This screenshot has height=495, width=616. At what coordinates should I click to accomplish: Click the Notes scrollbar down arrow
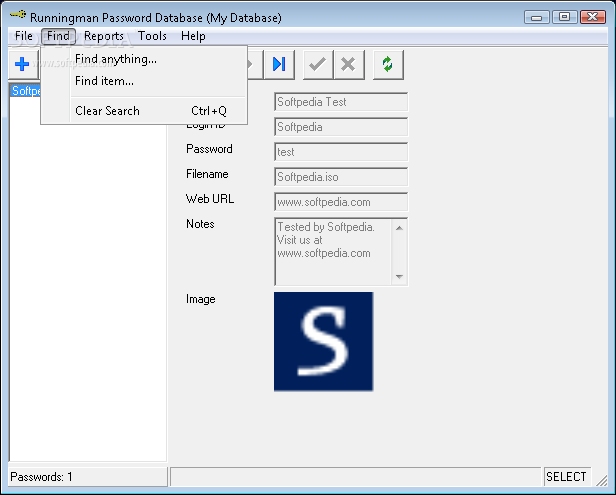399,277
